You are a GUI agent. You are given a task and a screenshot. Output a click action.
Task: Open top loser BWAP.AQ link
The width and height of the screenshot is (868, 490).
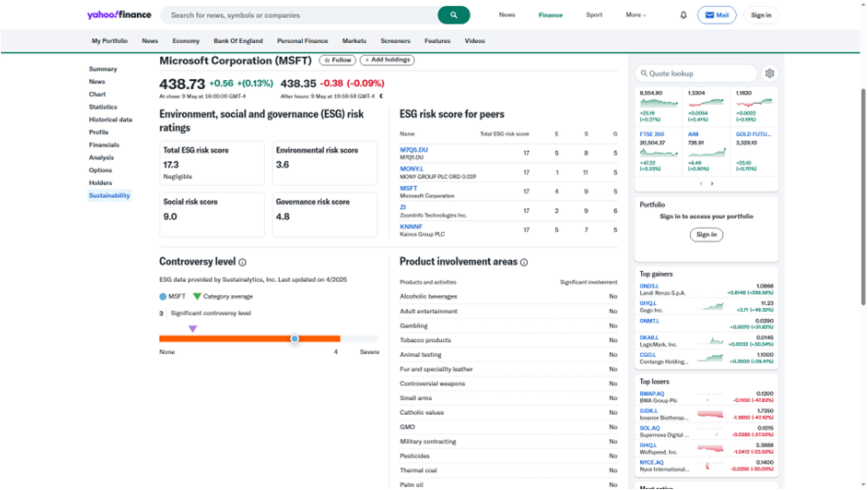pyautogui.click(x=652, y=394)
